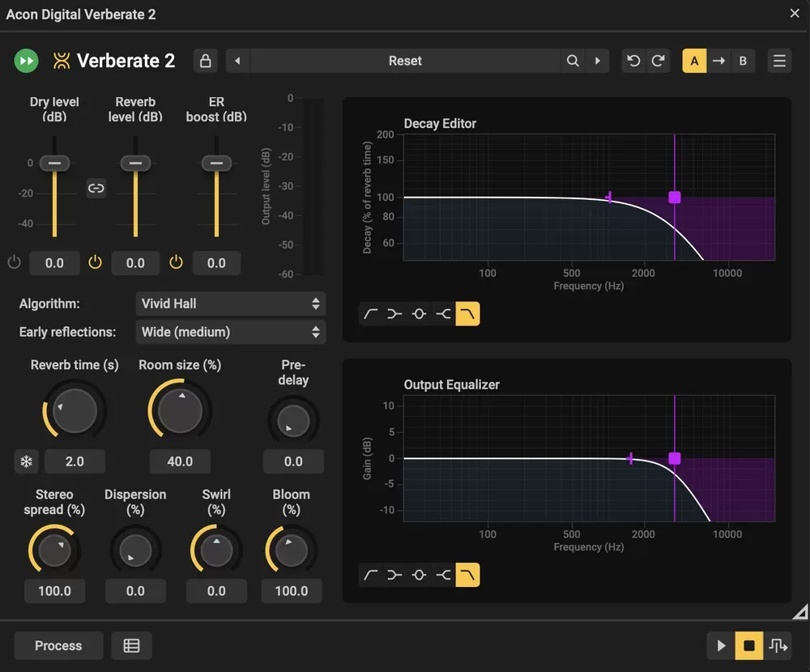Copy A to B with arrow button
Screen dimensions: 810x672
(718, 61)
